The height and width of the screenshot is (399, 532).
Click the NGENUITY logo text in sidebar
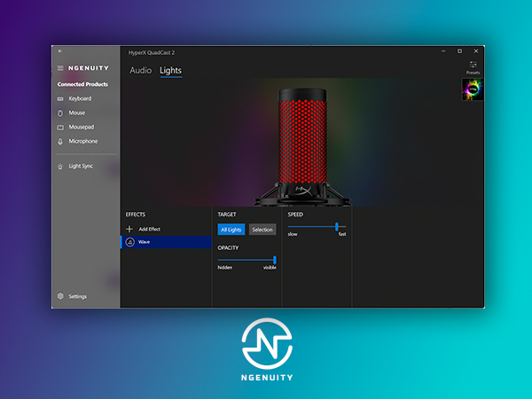click(89, 68)
